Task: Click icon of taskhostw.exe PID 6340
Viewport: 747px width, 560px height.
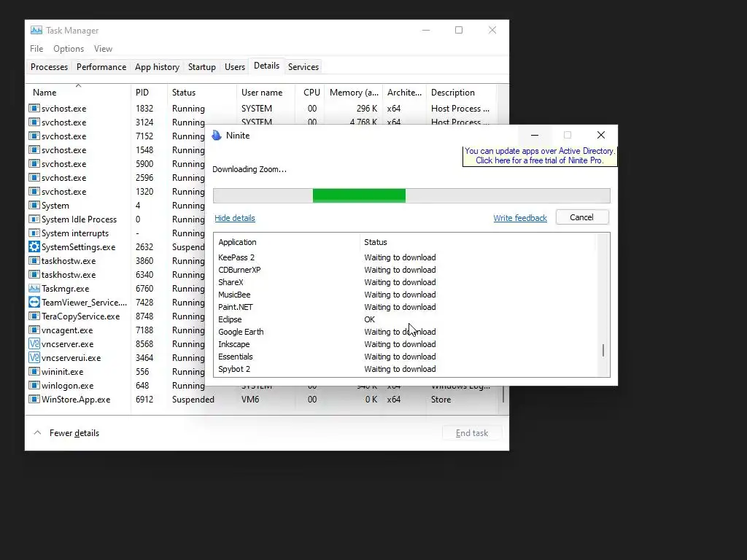Action: point(34,274)
